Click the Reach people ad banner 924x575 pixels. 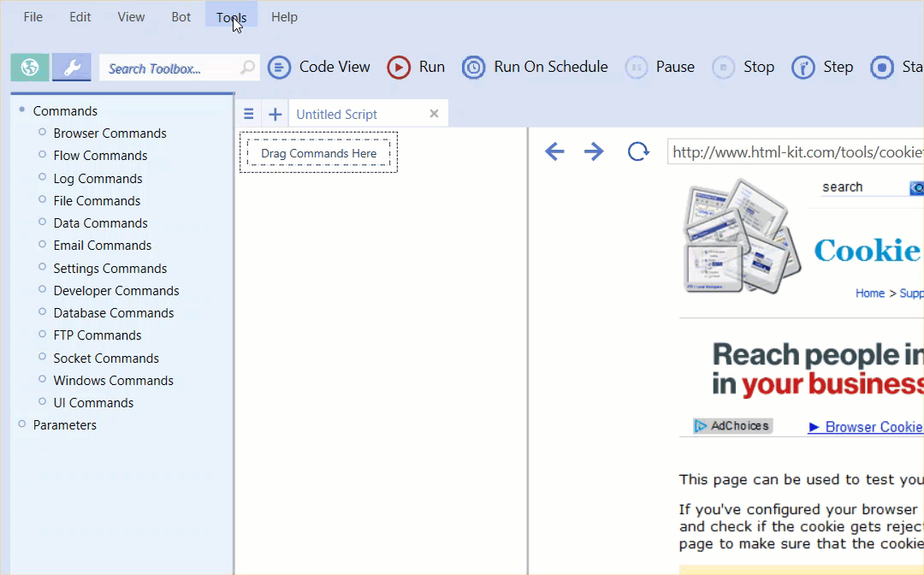click(818, 370)
